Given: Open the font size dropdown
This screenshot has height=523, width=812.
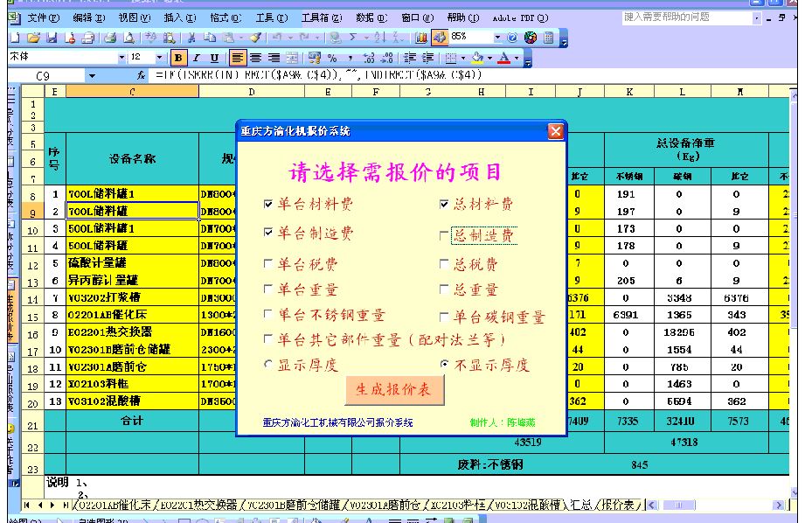Looking at the screenshot, I should click(159, 57).
